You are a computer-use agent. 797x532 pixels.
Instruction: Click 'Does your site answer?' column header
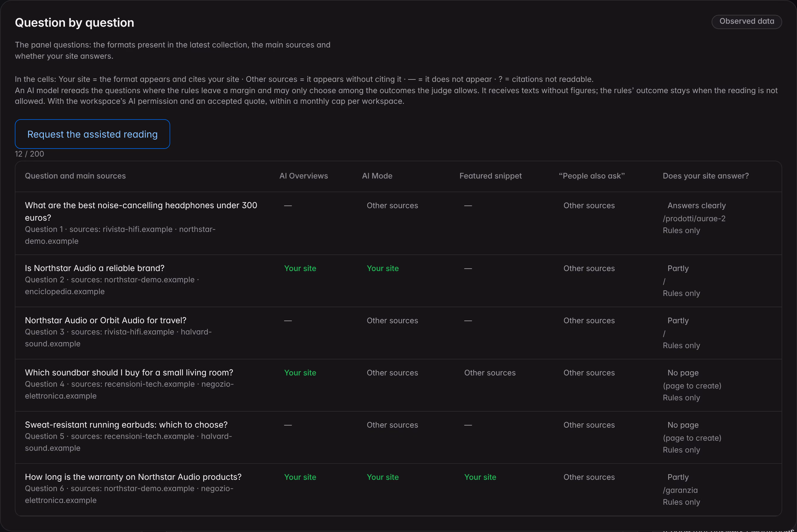(705, 176)
